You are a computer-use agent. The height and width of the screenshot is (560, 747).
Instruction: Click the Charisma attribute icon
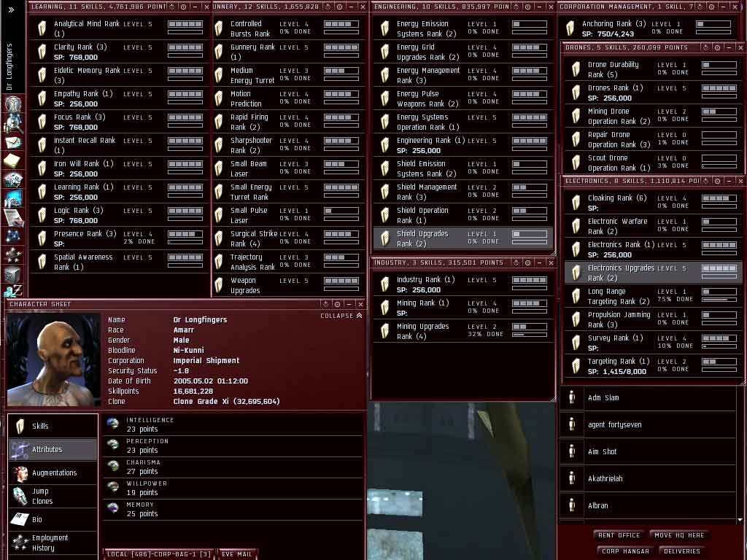pyautogui.click(x=113, y=466)
